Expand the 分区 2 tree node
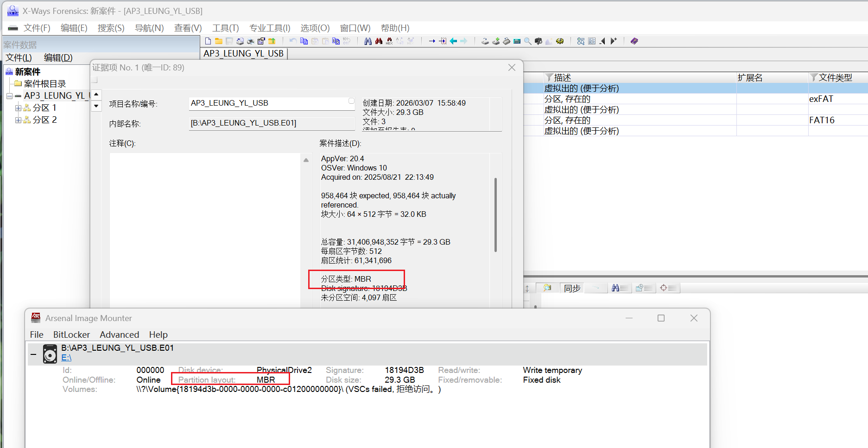The width and height of the screenshot is (868, 448). [x=18, y=120]
